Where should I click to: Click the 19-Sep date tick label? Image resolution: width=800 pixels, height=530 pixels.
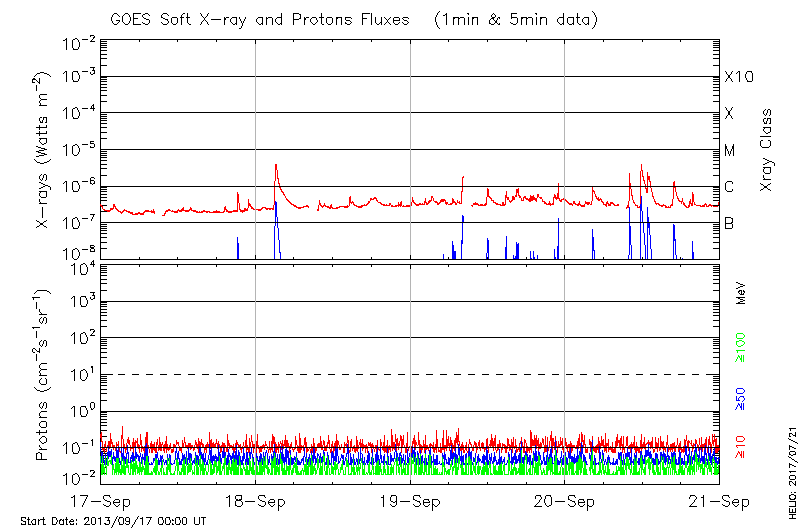coord(410,500)
